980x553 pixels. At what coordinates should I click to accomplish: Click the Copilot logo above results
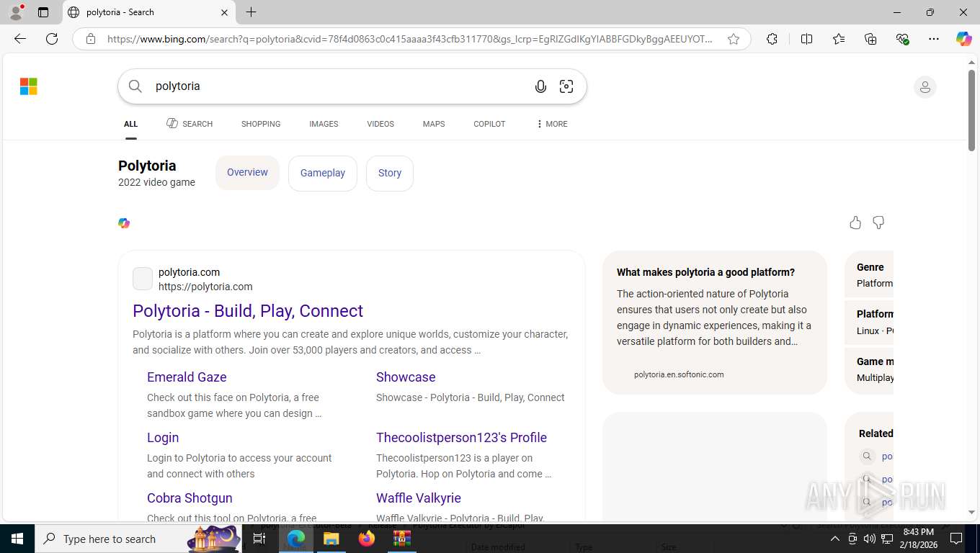[x=124, y=223]
